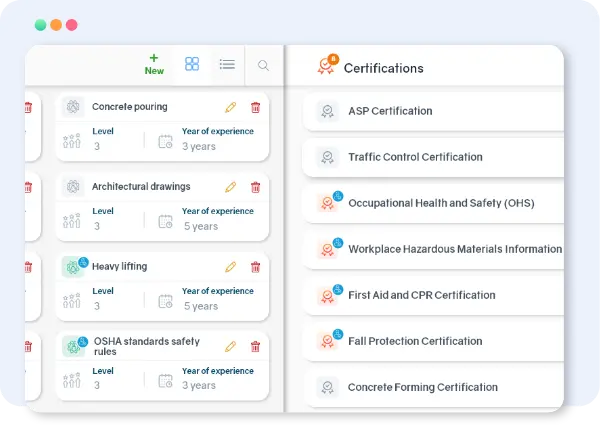The height and width of the screenshot is (431, 600).
Task: Edit the Concrete pouring skill
Action: [x=231, y=107]
